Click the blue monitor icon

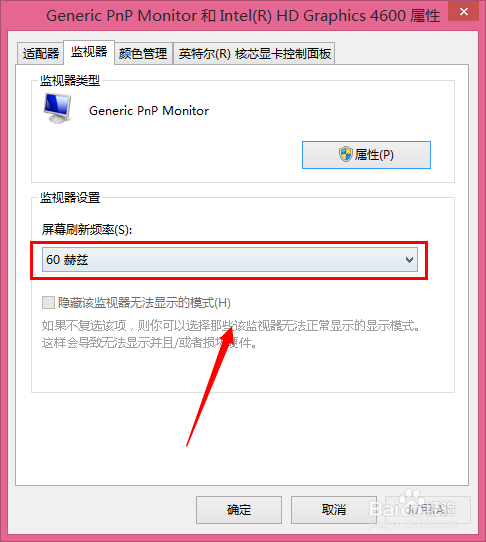58,108
